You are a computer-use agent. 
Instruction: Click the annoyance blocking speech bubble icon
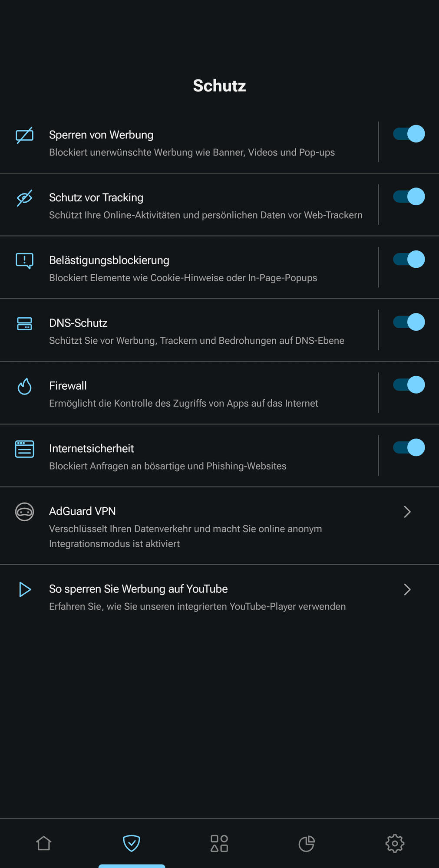click(x=25, y=261)
